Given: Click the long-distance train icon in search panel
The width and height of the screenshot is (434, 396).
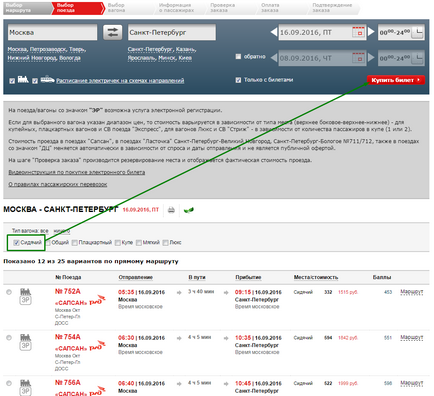Looking at the screenshot, I should click(23, 79).
